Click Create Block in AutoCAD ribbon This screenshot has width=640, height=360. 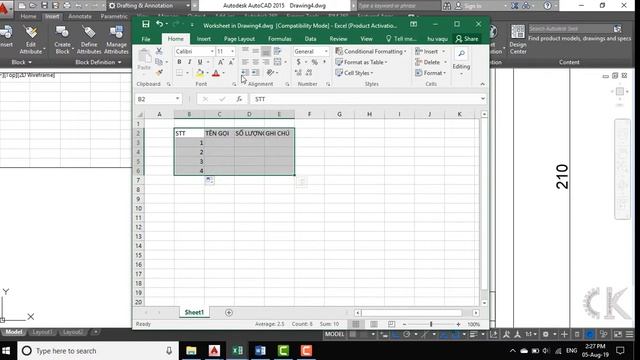(62, 40)
